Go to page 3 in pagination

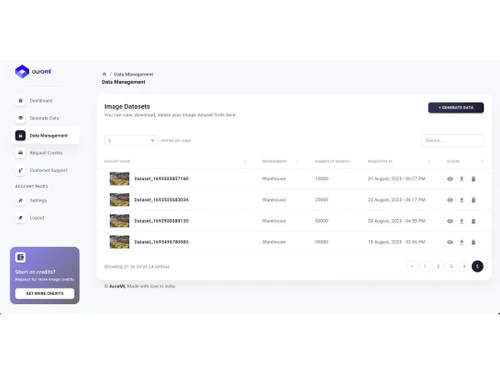click(451, 266)
